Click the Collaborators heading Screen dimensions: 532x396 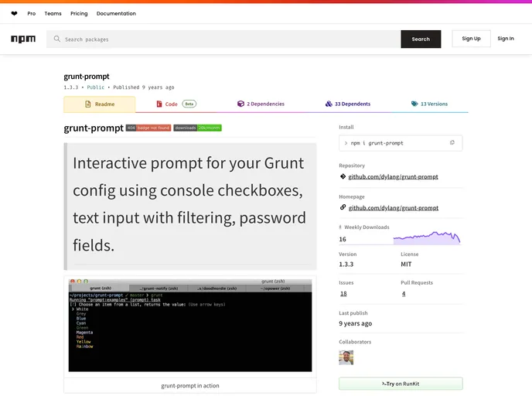point(355,342)
